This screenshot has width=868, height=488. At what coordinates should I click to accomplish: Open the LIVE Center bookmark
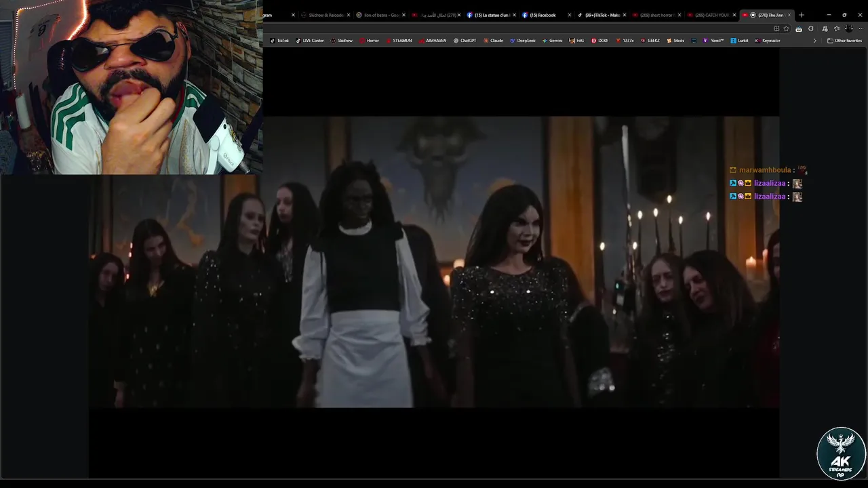(310, 41)
